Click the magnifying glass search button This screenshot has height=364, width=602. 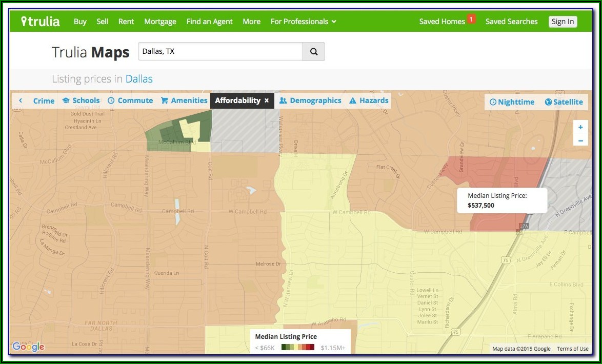[314, 52]
